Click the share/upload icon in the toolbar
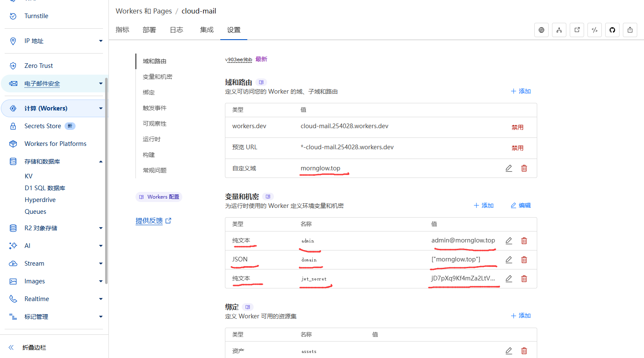 pos(630,30)
